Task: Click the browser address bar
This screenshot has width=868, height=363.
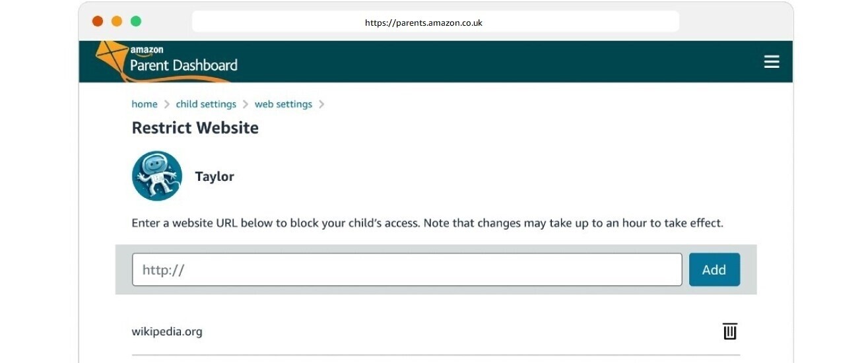Action: 435,22
